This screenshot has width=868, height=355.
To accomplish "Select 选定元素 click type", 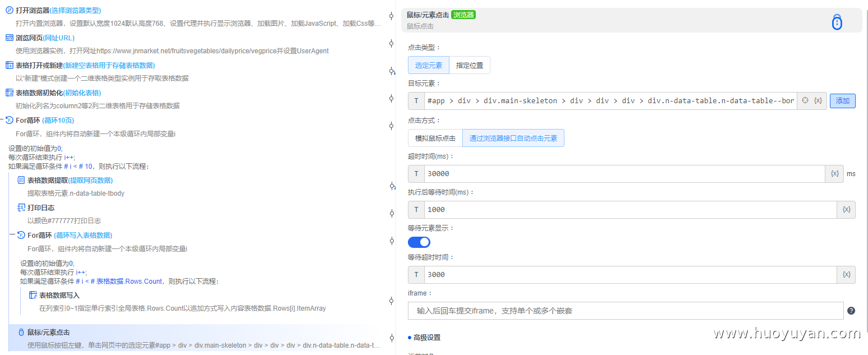I will click(x=429, y=65).
